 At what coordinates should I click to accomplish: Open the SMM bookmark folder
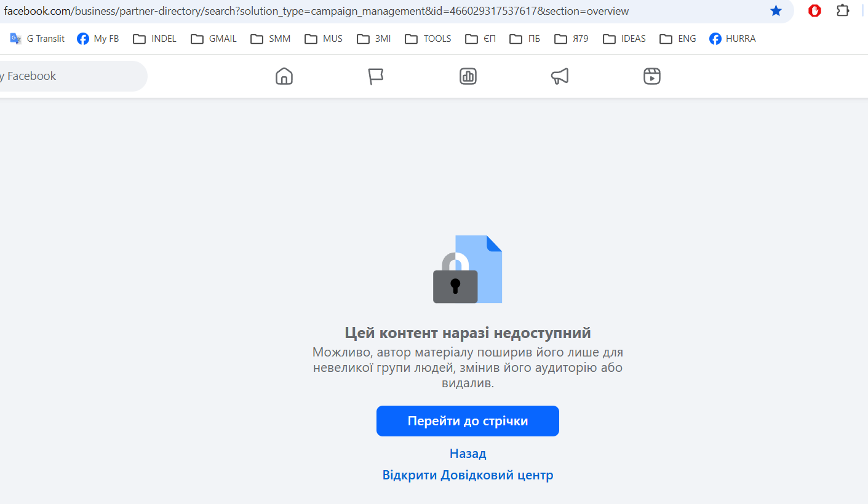[271, 39]
